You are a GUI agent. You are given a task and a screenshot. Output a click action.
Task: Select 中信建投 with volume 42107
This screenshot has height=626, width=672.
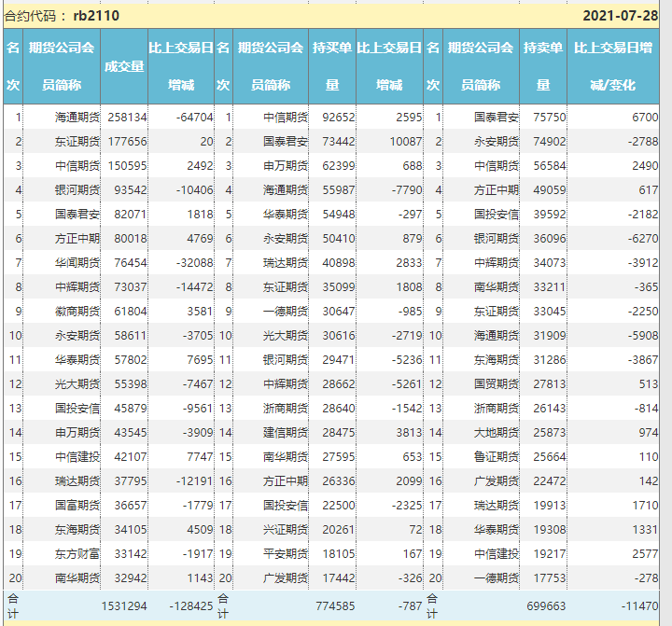[x=77, y=457]
